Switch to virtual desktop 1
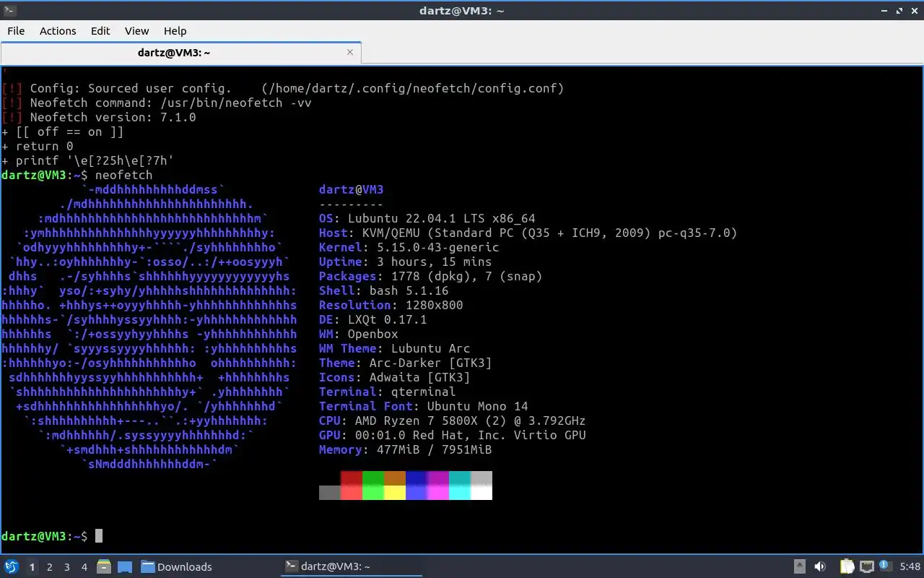924x578 pixels. click(32, 567)
